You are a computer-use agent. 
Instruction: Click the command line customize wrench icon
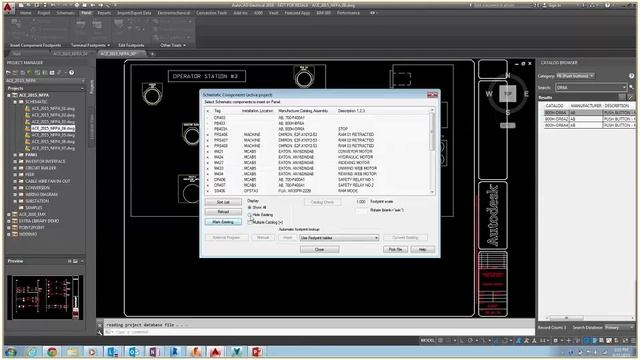(100, 333)
